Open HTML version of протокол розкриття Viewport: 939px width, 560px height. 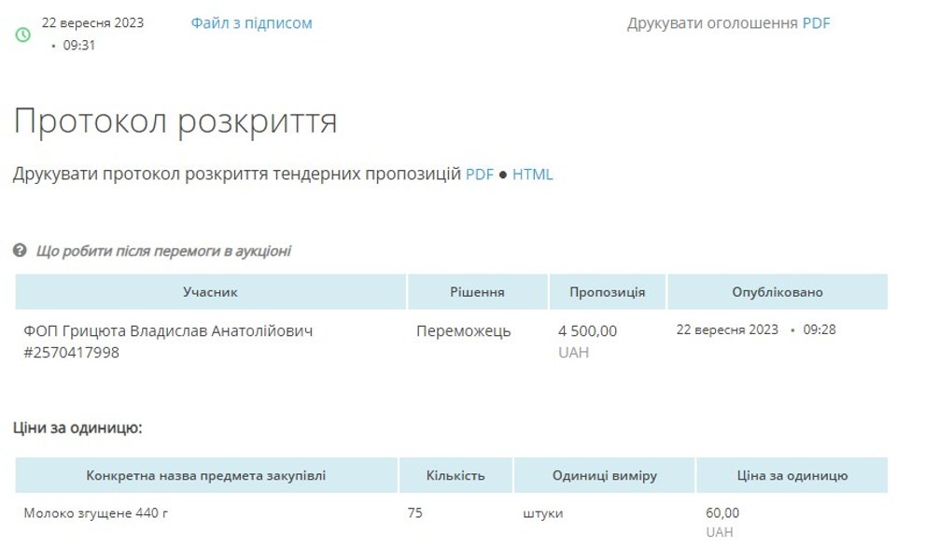(x=532, y=175)
